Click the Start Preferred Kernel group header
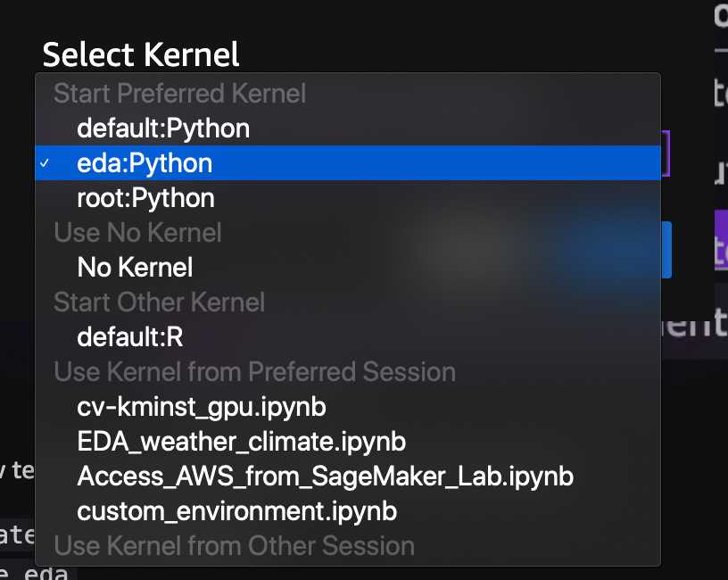The width and height of the screenshot is (728, 580). pos(179,94)
